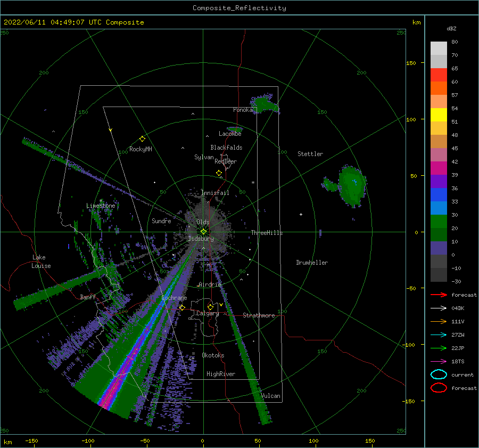Click the Lacombe label

(230, 134)
